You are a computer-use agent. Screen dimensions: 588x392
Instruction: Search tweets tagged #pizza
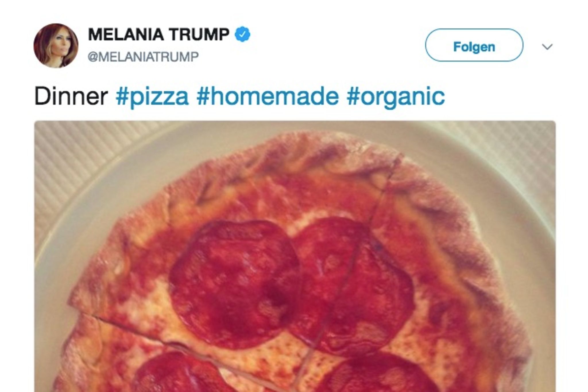[152, 97]
